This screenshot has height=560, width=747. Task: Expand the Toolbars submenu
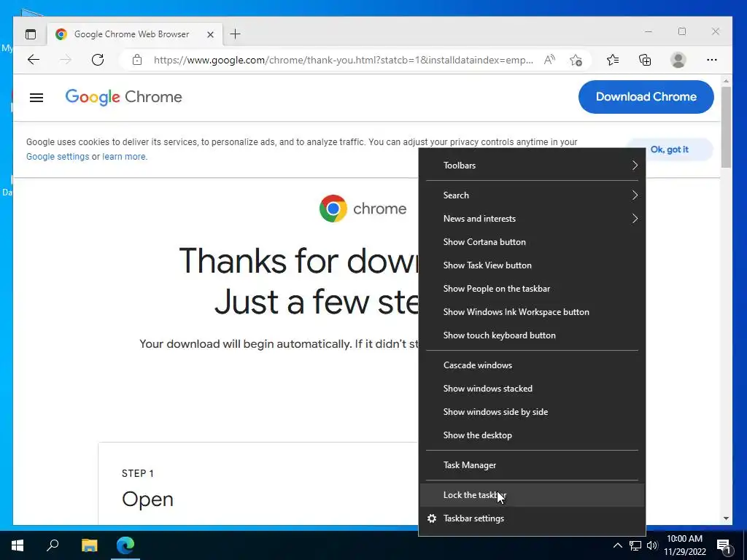point(532,166)
